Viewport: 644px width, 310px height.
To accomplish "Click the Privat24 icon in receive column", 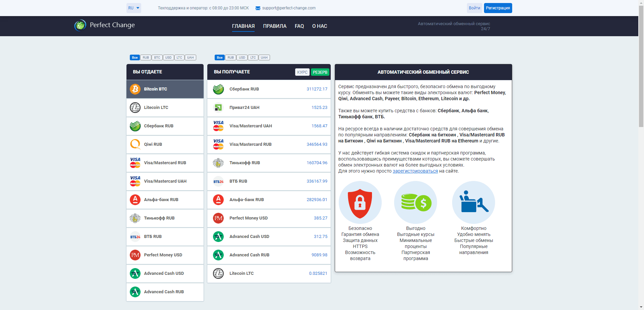I will 218,107.
